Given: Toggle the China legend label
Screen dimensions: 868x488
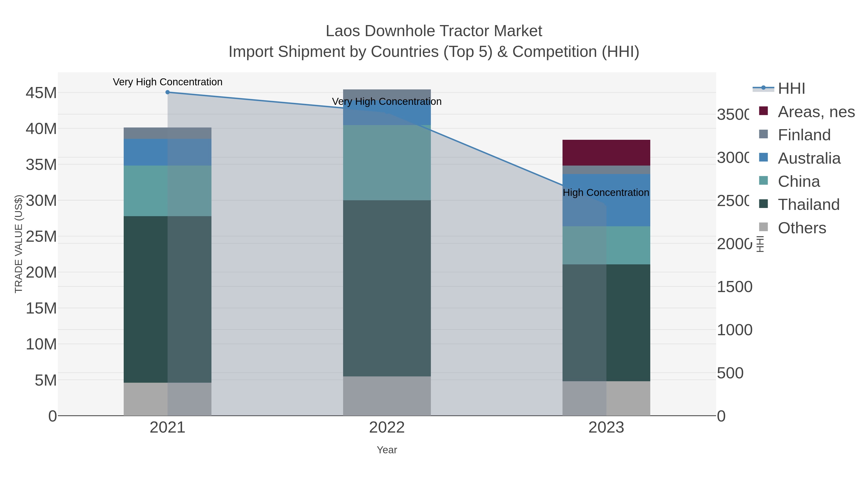Looking at the screenshot, I should point(799,181).
